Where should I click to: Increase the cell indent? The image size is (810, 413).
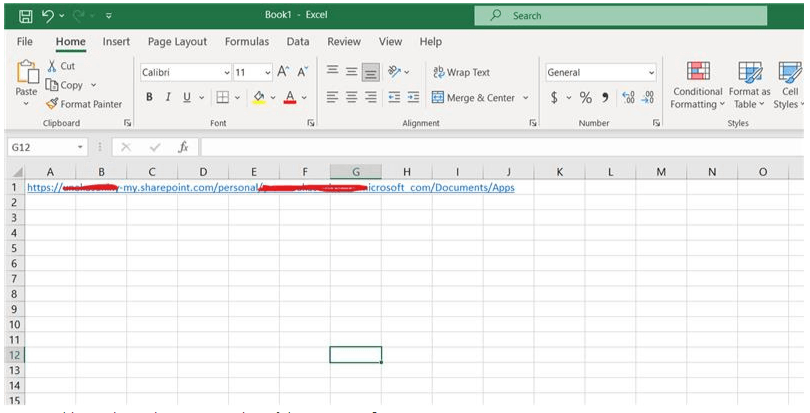[x=413, y=97]
